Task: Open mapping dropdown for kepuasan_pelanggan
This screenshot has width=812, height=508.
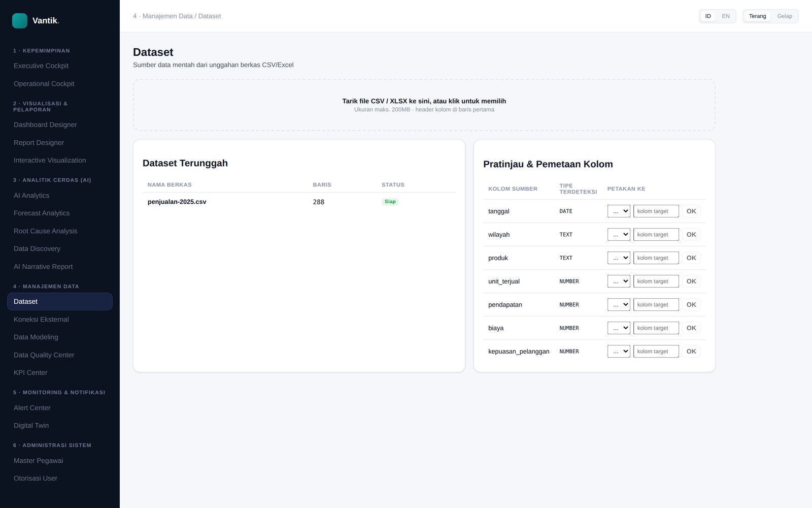Action: point(619,352)
